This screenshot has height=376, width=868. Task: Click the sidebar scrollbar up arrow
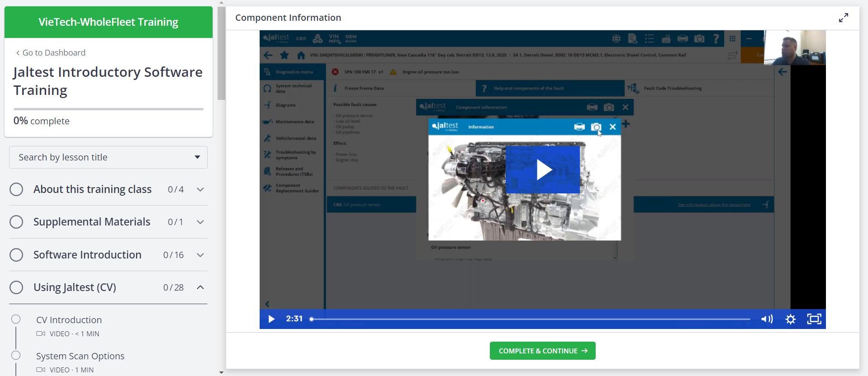click(221, 3)
